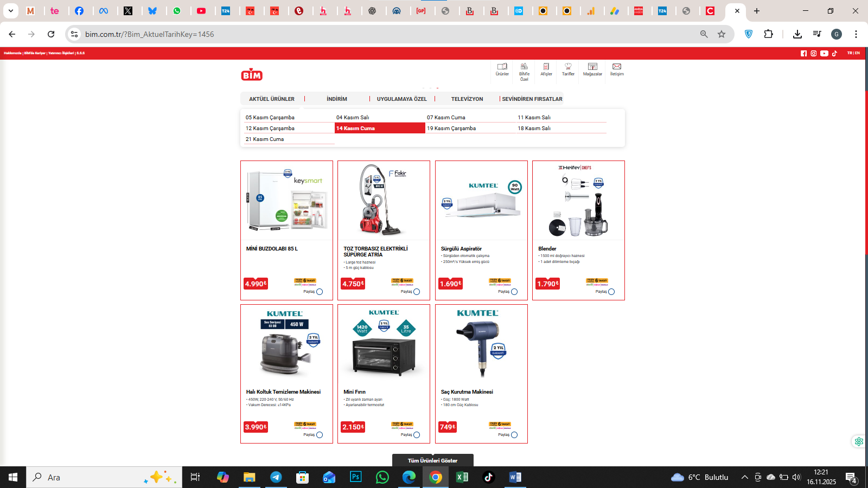The image size is (868, 488).
Task: Open the Telegram taskbar icon
Action: click(276, 477)
